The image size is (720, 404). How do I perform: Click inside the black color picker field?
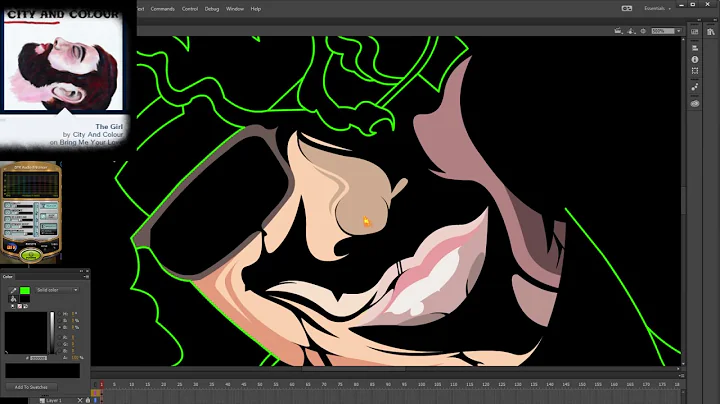click(x=26, y=333)
